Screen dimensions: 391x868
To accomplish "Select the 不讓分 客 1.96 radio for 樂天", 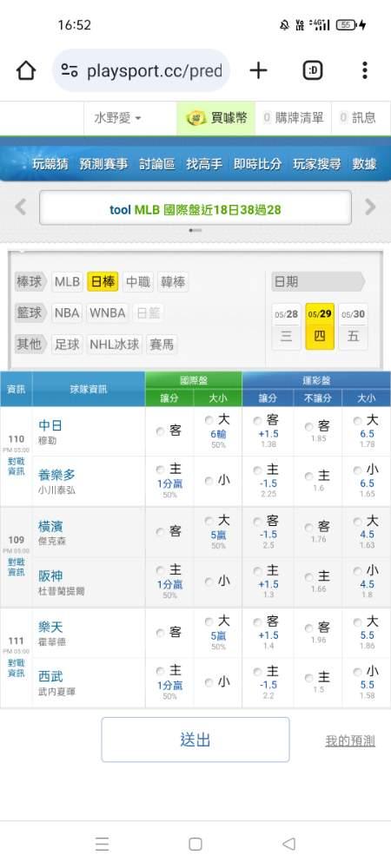I will pos(309,628).
